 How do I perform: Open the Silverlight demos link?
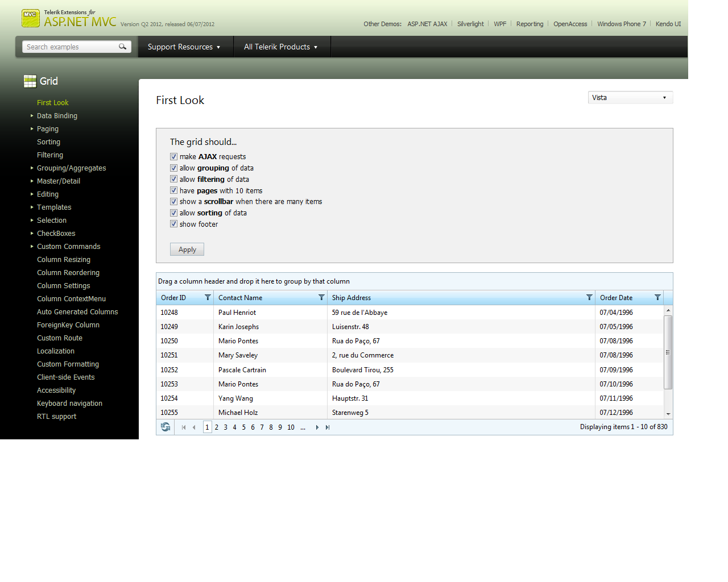(470, 24)
